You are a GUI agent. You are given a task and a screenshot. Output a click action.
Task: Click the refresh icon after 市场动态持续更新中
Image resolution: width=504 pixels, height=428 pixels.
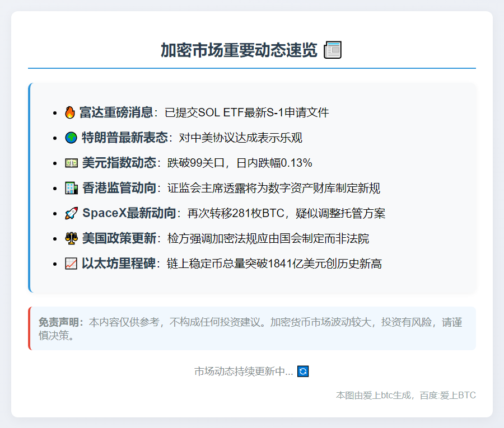point(303,371)
